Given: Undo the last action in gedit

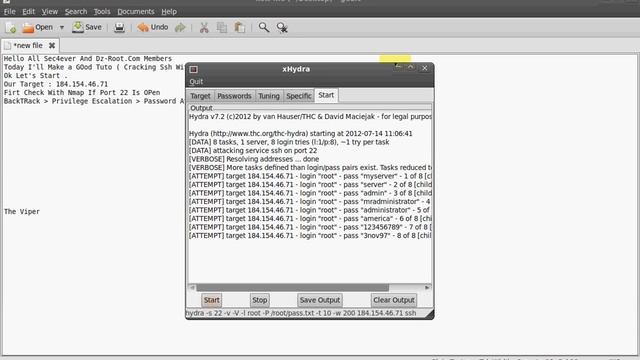Looking at the screenshot, I should coord(153,27).
